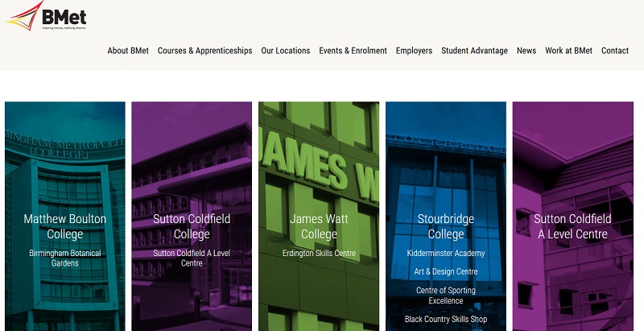Image resolution: width=644 pixels, height=331 pixels.
Task: Choose Kidderminster Academy link
Action: point(446,254)
